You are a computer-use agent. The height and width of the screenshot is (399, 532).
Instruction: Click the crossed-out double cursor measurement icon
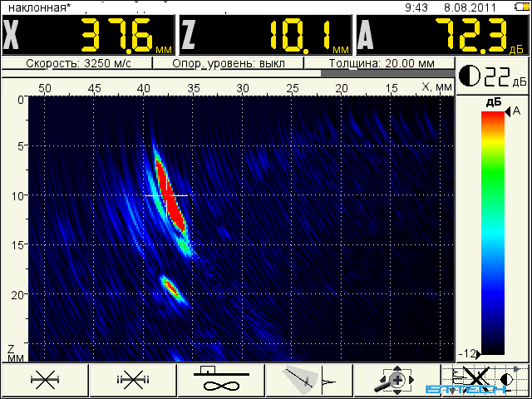click(133, 380)
